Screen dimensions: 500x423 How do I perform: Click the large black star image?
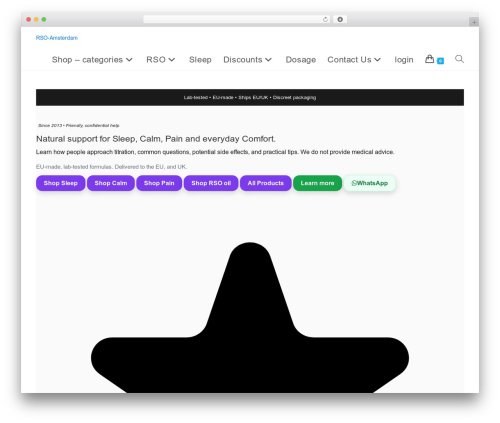coord(250,317)
